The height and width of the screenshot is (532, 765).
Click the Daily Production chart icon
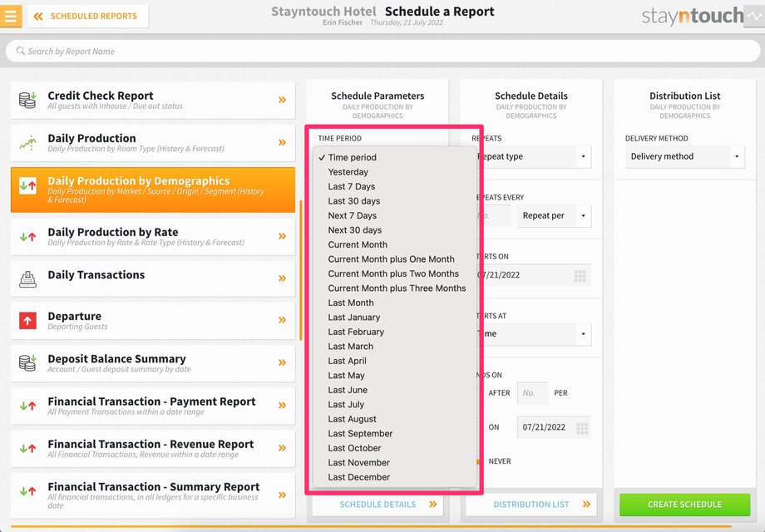[27, 142]
